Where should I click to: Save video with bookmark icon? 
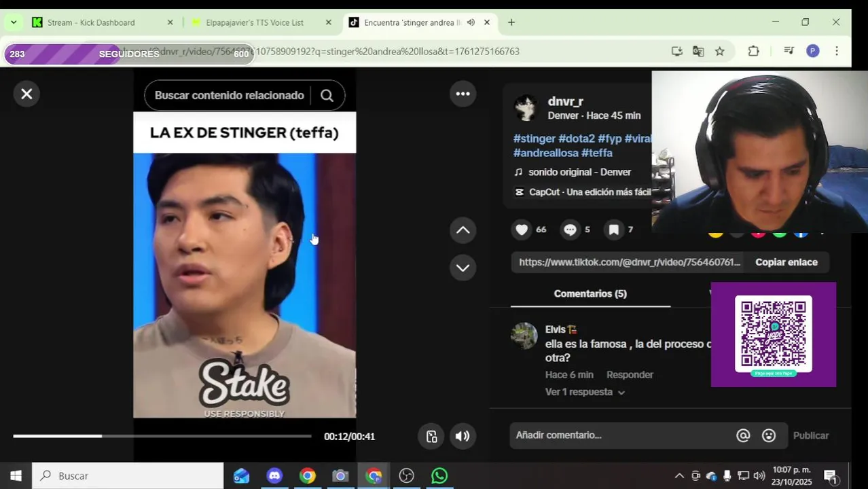pyautogui.click(x=613, y=230)
